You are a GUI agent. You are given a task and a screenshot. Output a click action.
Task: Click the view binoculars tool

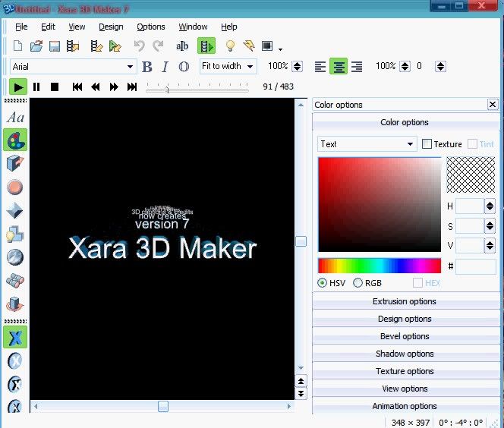pos(14,281)
